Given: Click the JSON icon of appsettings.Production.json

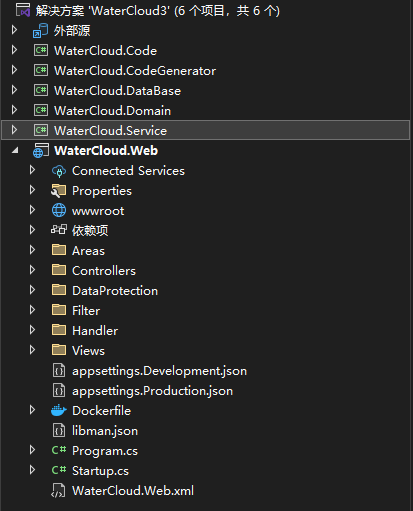Looking at the screenshot, I should (59, 391).
